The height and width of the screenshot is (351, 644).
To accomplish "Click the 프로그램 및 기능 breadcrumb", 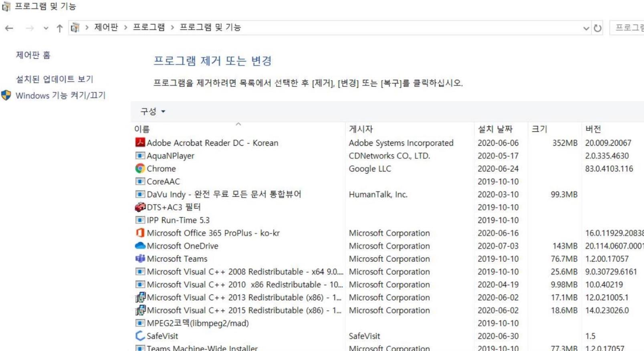I will tap(210, 27).
